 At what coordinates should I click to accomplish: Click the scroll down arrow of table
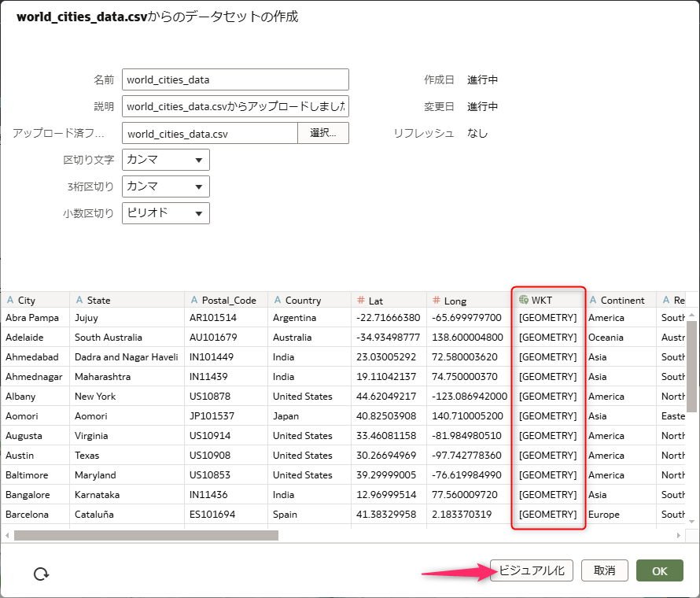(x=691, y=521)
